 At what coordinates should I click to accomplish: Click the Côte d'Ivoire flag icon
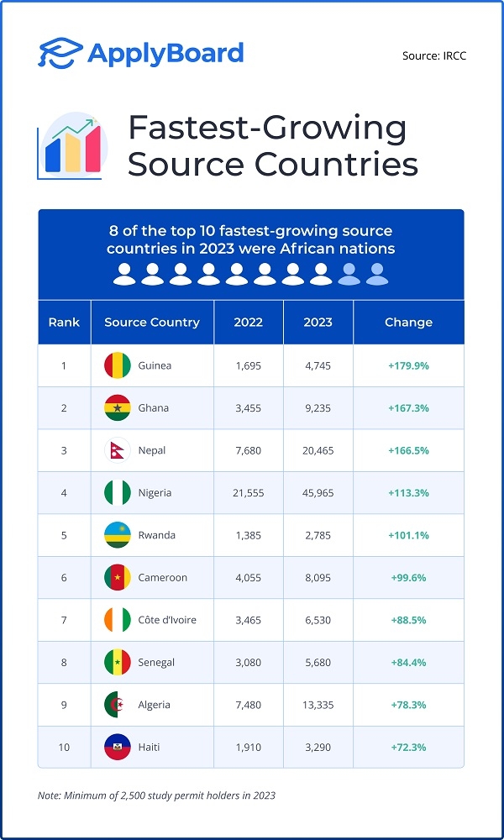click(x=118, y=620)
